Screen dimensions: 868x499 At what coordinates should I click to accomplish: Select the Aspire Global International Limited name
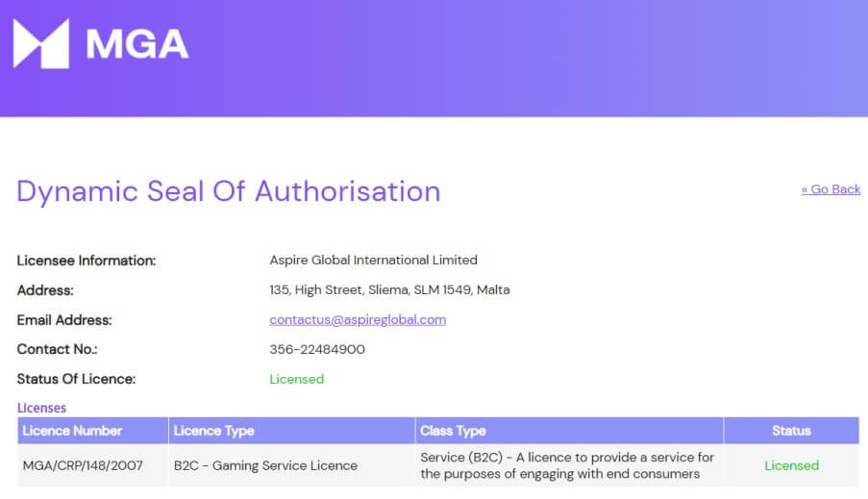pos(373,260)
